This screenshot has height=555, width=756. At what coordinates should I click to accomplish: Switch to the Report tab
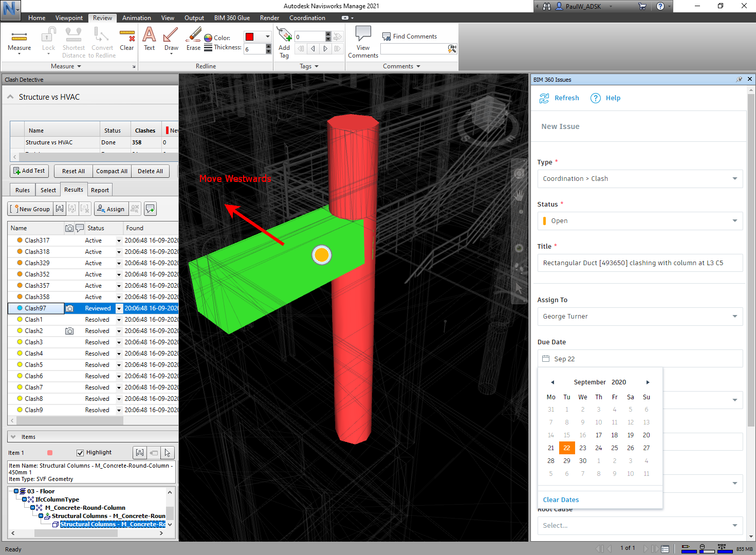(x=100, y=190)
